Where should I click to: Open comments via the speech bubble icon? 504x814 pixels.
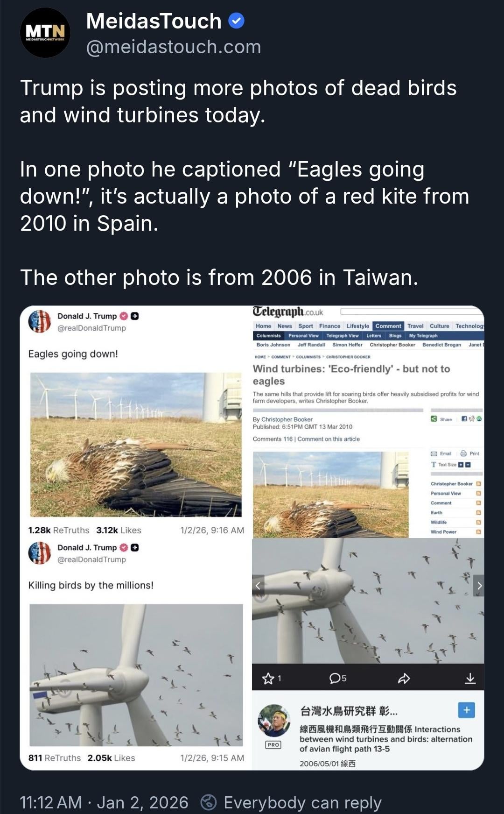pos(335,679)
